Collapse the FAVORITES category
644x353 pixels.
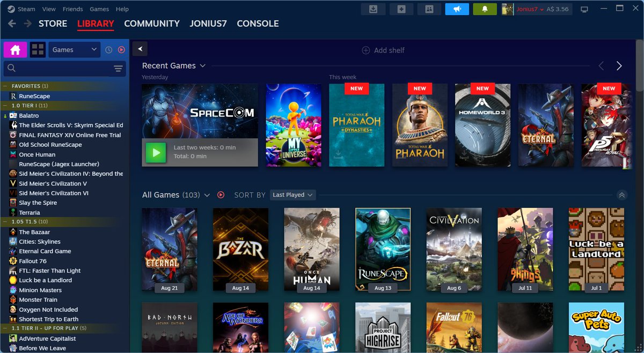tap(5, 86)
